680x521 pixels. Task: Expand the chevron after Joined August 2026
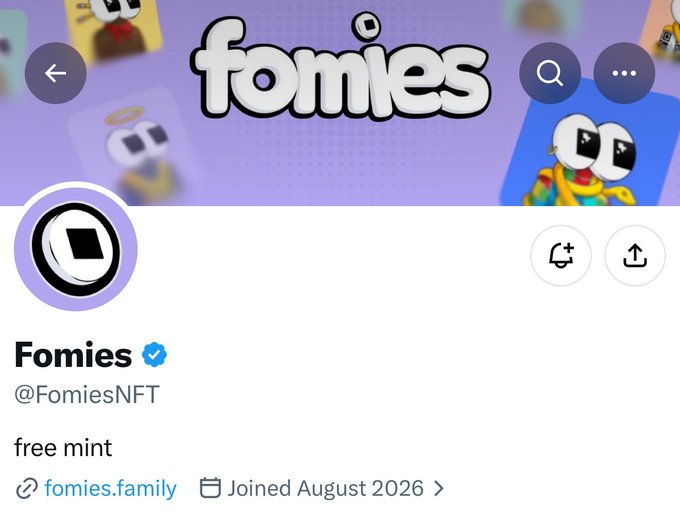439,488
